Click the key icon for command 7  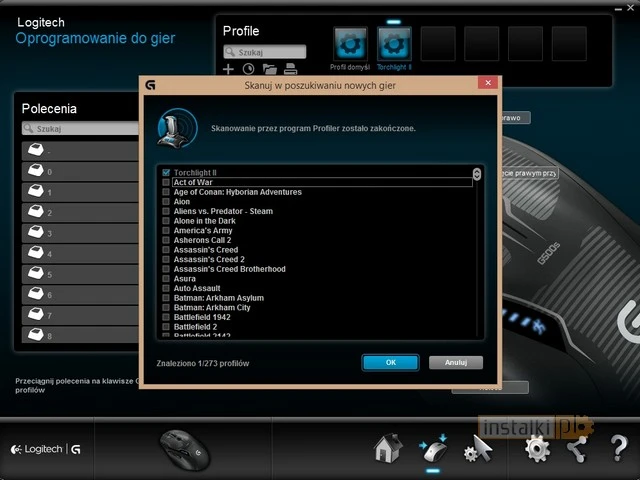36,314
